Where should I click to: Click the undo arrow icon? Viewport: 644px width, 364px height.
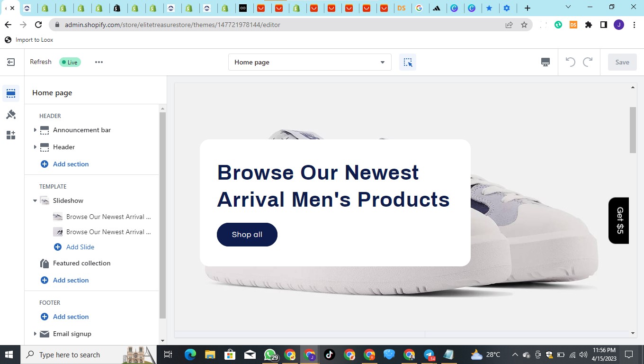pos(571,62)
